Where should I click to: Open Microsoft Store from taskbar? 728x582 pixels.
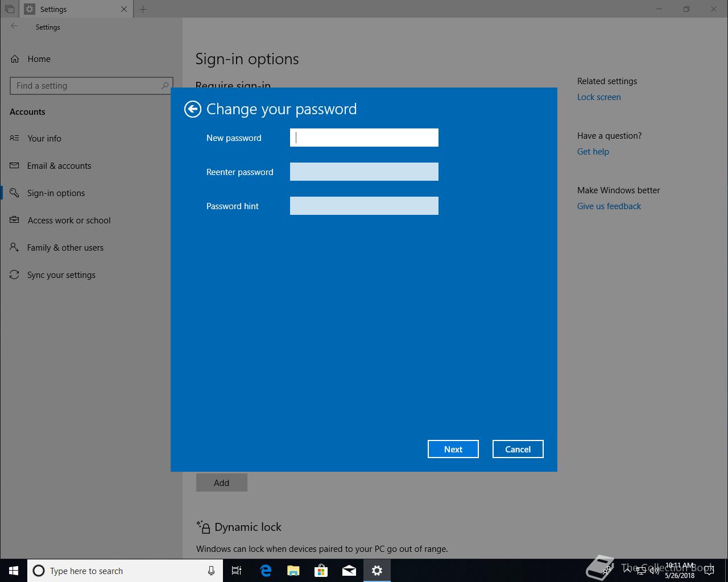pyautogui.click(x=321, y=571)
